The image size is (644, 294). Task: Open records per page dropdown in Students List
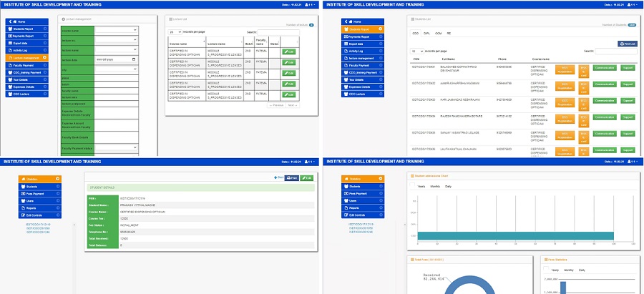tap(417, 52)
